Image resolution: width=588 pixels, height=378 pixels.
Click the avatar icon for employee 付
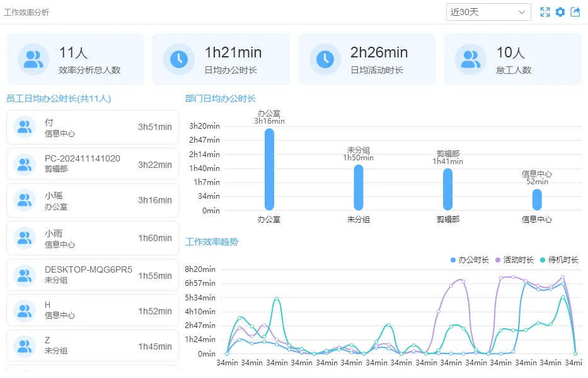[x=25, y=127]
